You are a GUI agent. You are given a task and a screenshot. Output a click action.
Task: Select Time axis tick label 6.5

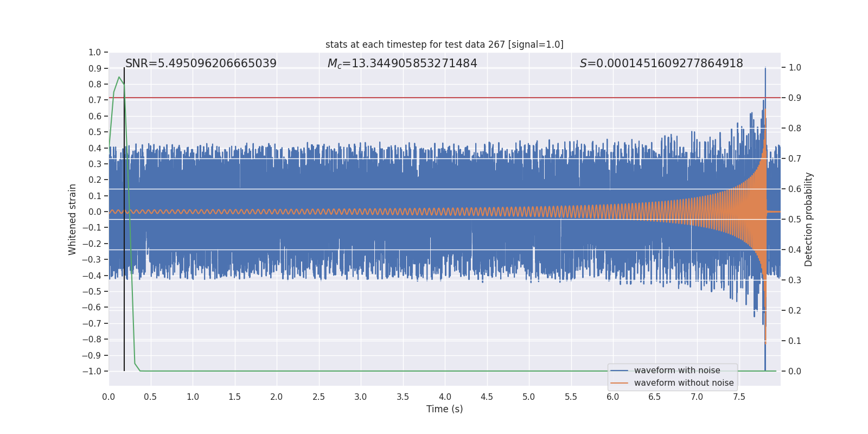click(x=655, y=397)
